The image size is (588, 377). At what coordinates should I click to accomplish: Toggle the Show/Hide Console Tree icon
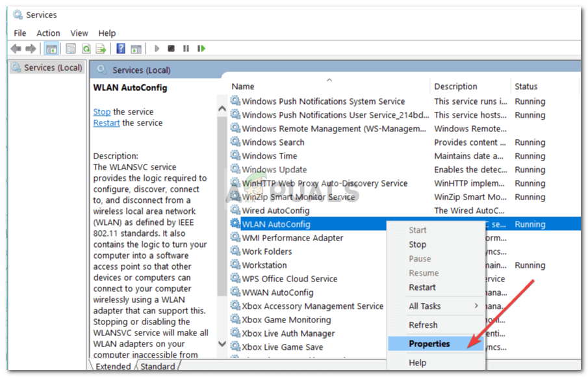point(50,47)
